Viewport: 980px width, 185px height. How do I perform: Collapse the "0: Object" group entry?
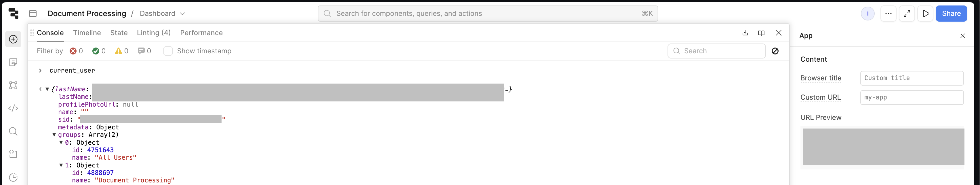[x=61, y=142]
